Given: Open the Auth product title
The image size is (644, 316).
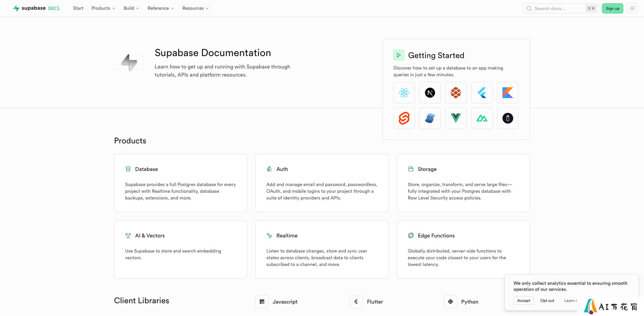Looking at the screenshot, I should (282, 169).
